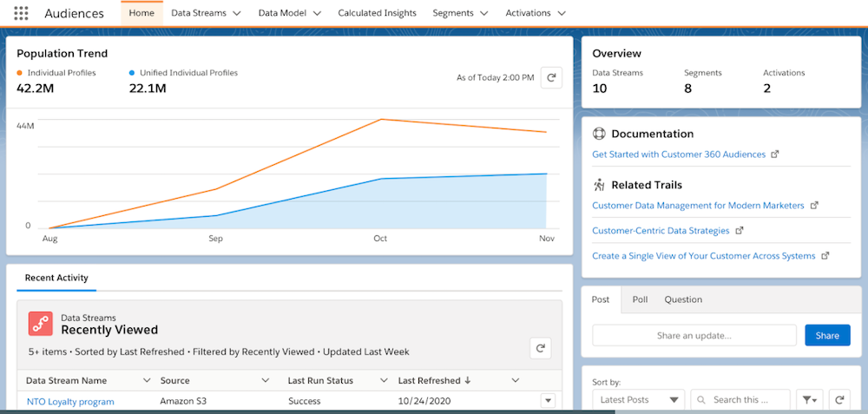Viewport: 868px width, 414px height.
Task: Refresh the feed next to filter icon
Action: (839, 400)
